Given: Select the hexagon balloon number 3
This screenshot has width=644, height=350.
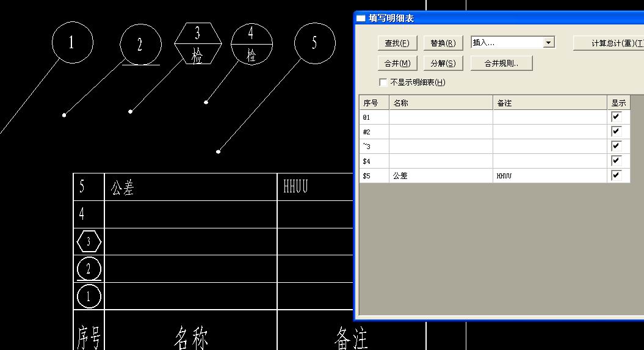Looking at the screenshot, I should click(x=197, y=43).
